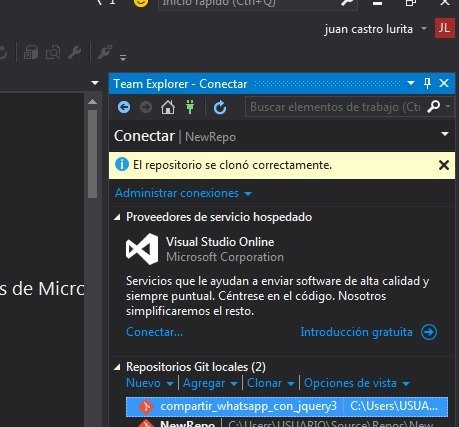This screenshot has height=427, width=459.
Task: Open juan castro lurita account menu
Action: click(375, 29)
